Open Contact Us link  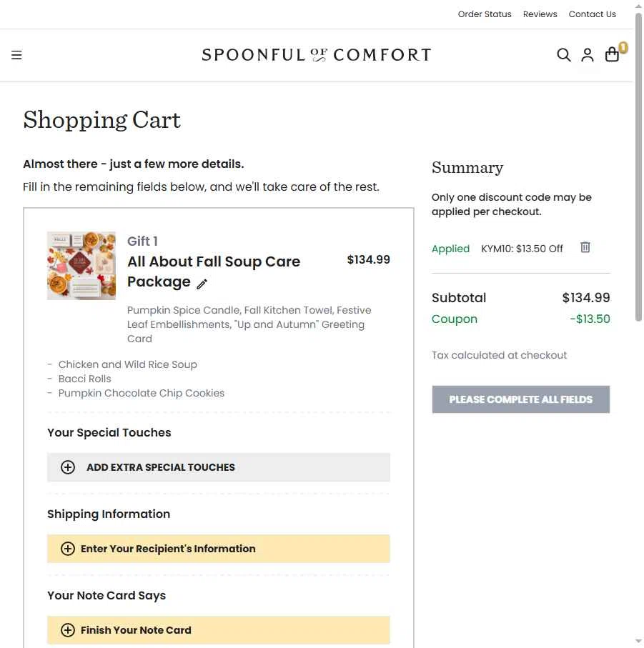(x=592, y=14)
